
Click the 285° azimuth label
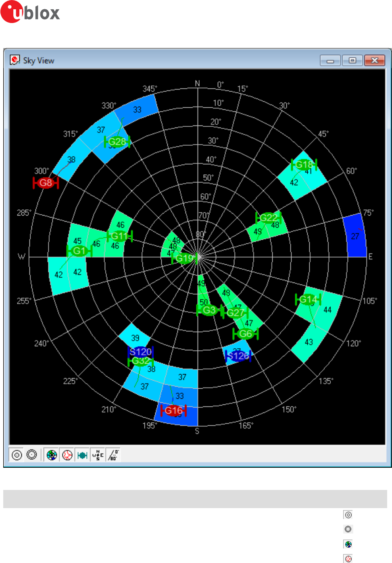(x=24, y=213)
